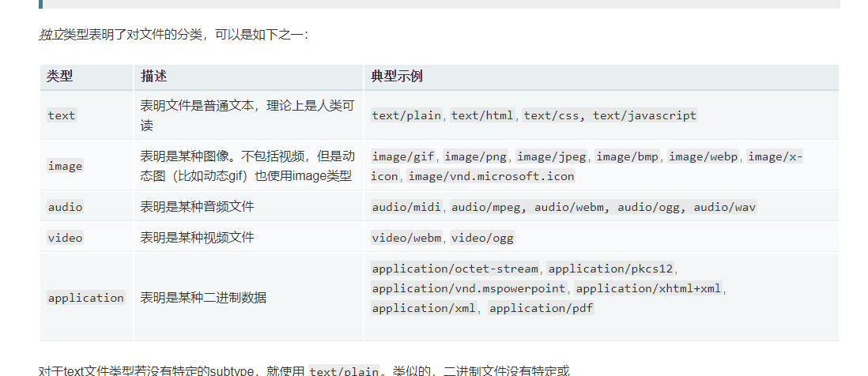Click the application/vnd.mspowerpoint code example
The height and width of the screenshot is (376, 868).
point(469,288)
